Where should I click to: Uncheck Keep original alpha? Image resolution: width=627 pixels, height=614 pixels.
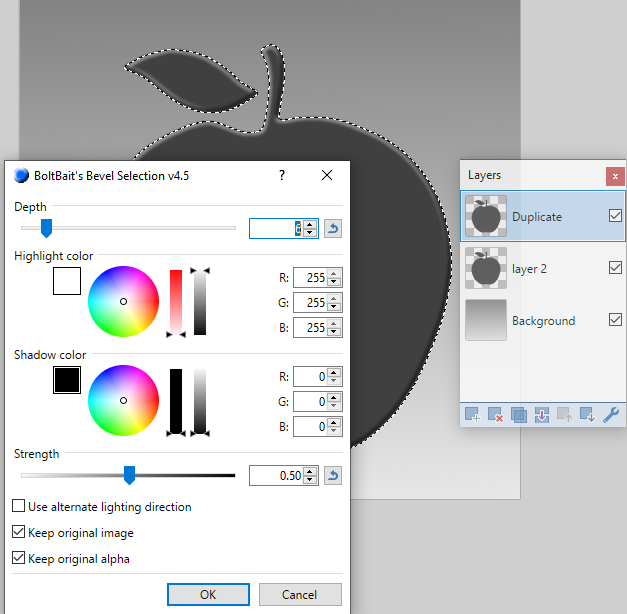pos(18,558)
